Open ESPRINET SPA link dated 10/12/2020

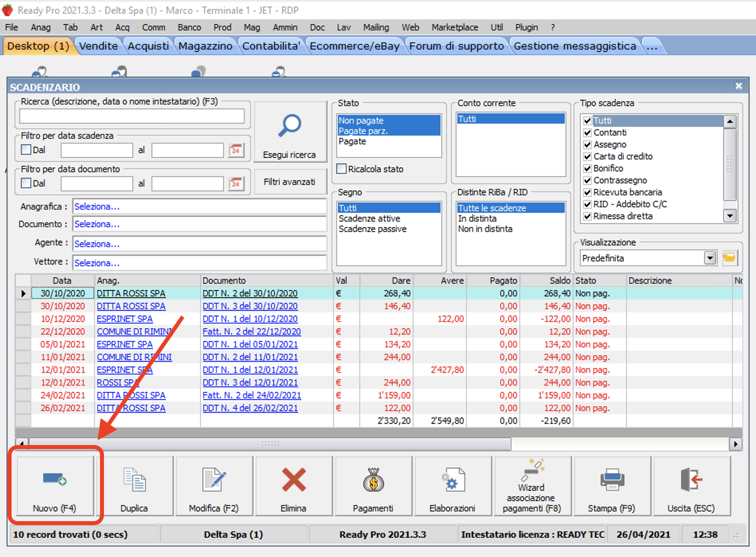tap(125, 319)
